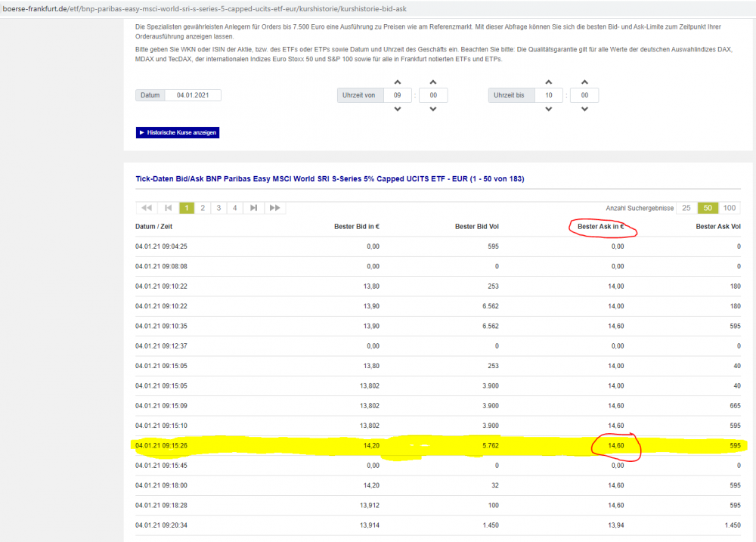Go to pagination page 4

[x=235, y=208]
